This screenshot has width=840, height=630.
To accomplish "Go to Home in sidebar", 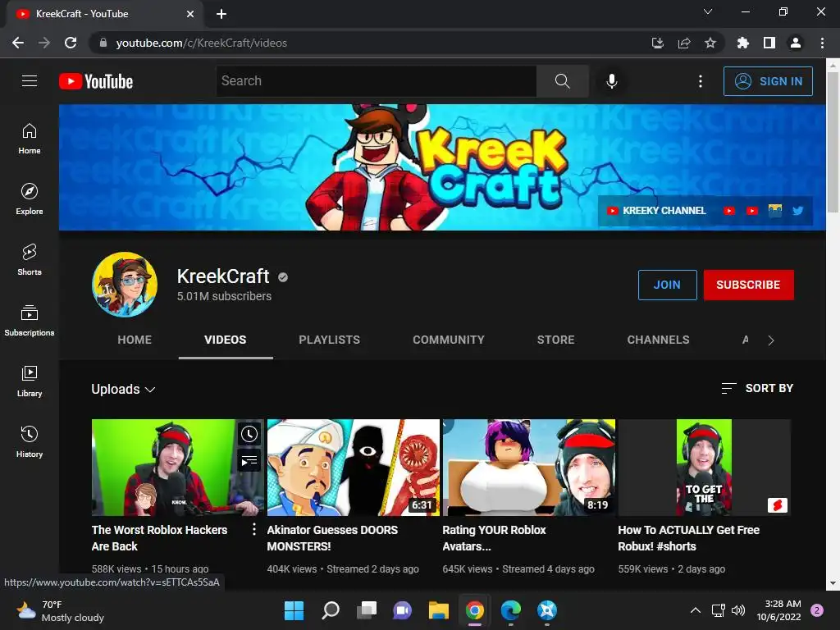I will click(x=30, y=139).
